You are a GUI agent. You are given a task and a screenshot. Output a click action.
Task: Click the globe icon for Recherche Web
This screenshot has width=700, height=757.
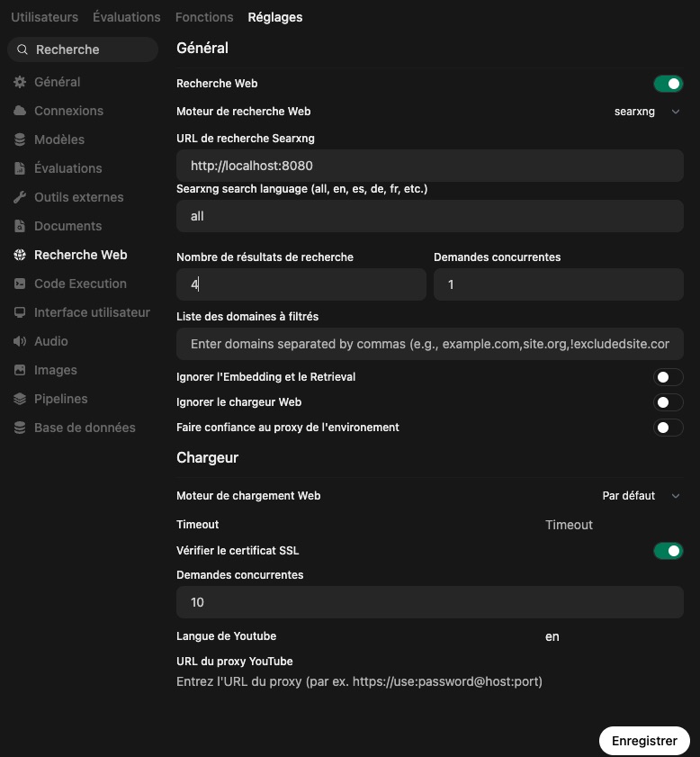[20, 255]
